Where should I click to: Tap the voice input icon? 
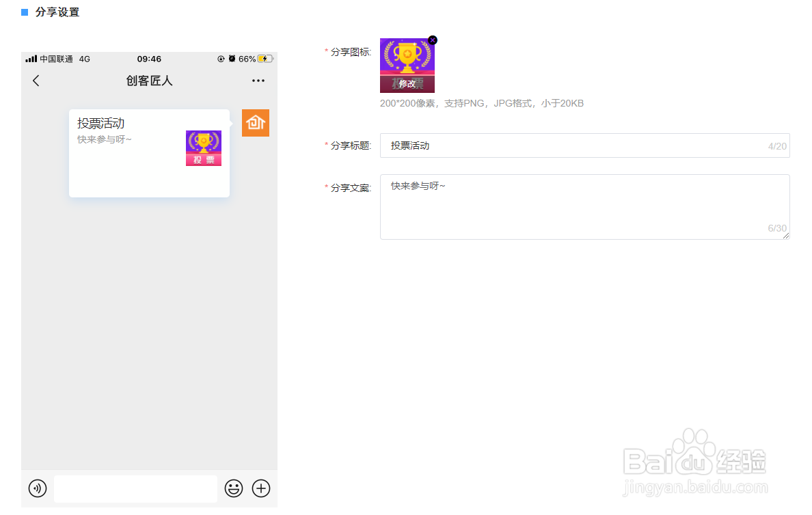(38, 488)
